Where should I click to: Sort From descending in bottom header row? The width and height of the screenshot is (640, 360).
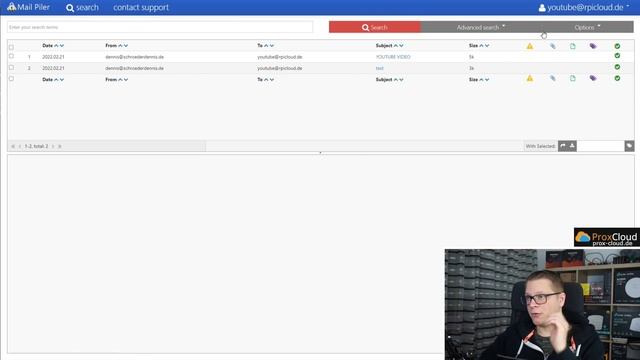tap(126, 80)
